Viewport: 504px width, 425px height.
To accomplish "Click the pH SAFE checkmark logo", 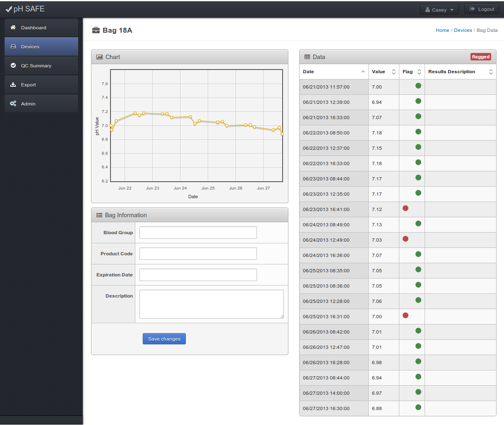I will pyautogui.click(x=9, y=9).
